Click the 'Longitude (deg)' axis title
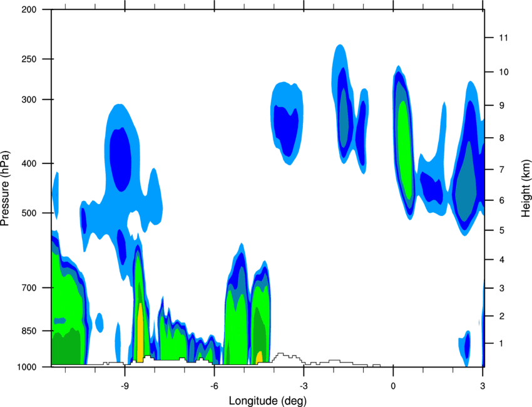532x407 pixels. [268, 401]
